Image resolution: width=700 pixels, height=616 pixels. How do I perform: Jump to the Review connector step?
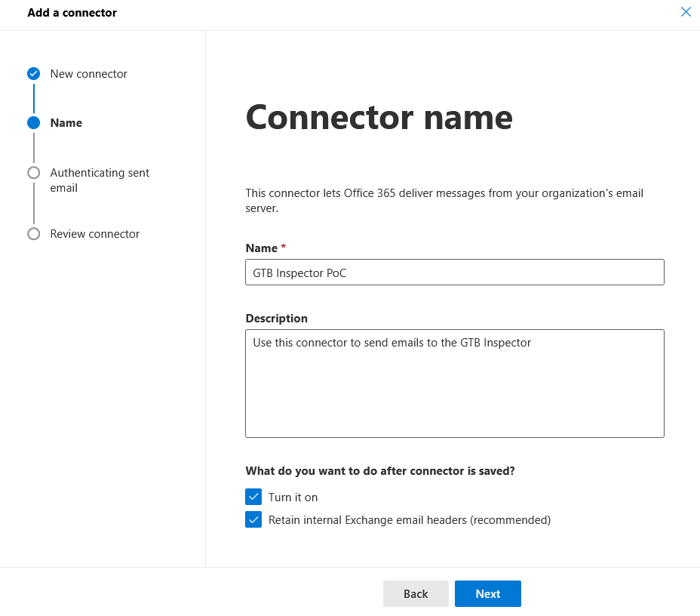(94, 233)
